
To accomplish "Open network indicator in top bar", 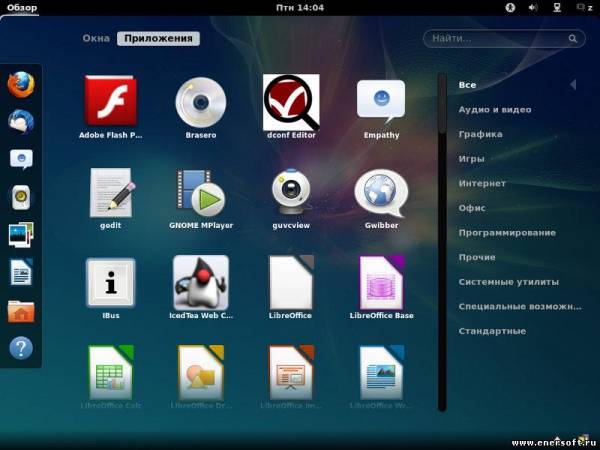I will (x=557, y=7).
